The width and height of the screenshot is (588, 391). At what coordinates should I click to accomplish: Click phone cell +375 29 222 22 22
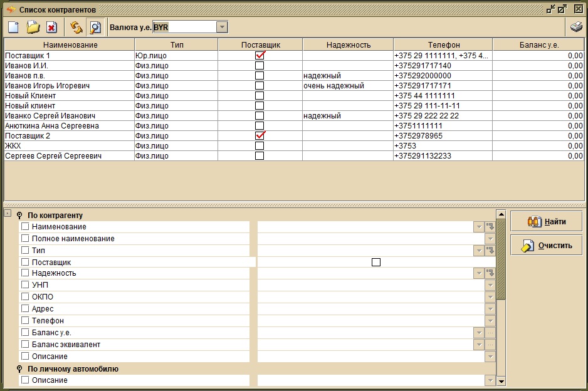tap(443, 116)
